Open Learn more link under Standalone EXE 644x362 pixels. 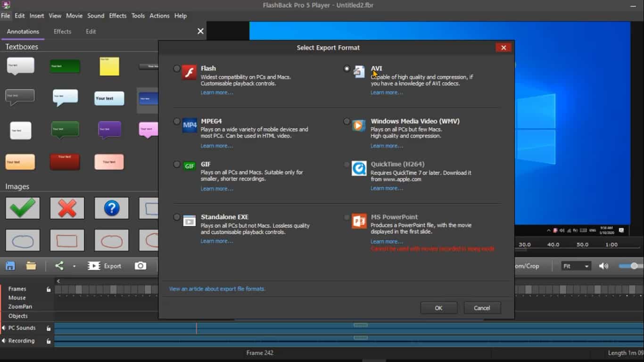(x=217, y=241)
